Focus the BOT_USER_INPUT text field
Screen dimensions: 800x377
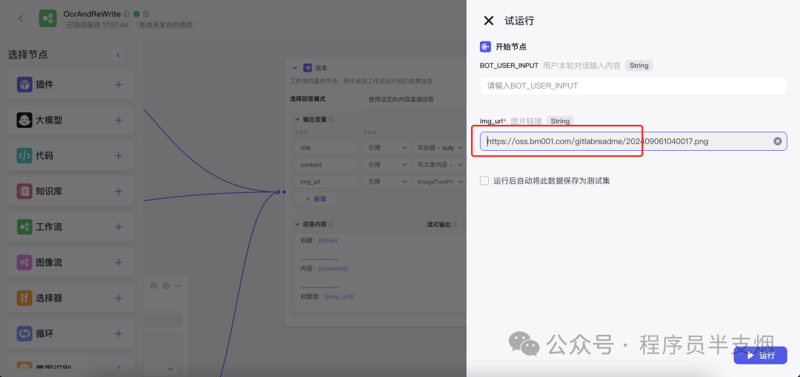pyautogui.click(x=633, y=86)
